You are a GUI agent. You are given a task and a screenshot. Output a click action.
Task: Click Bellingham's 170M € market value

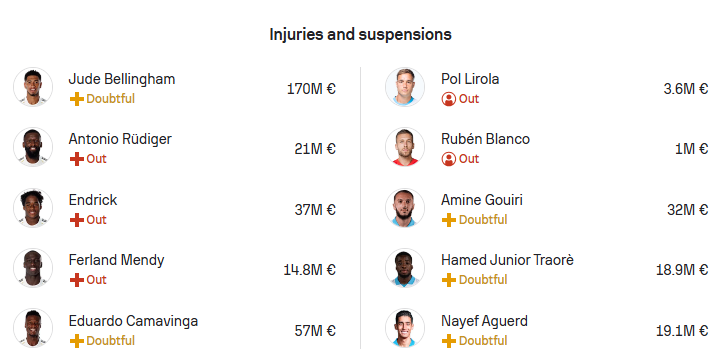[x=311, y=89]
